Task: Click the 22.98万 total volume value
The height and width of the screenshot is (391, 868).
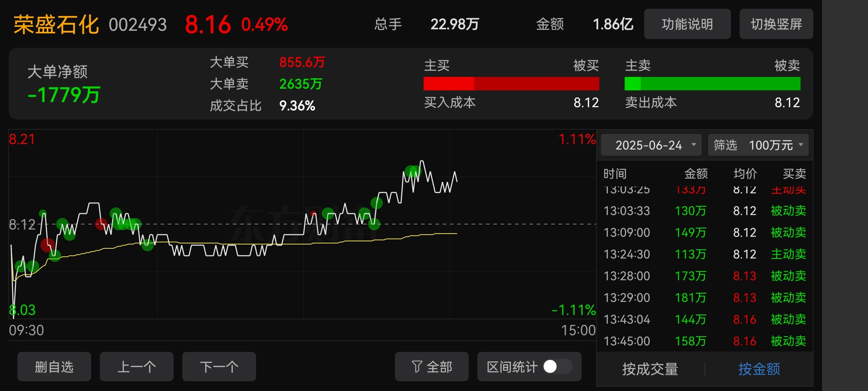Action: tap(455, 24)
